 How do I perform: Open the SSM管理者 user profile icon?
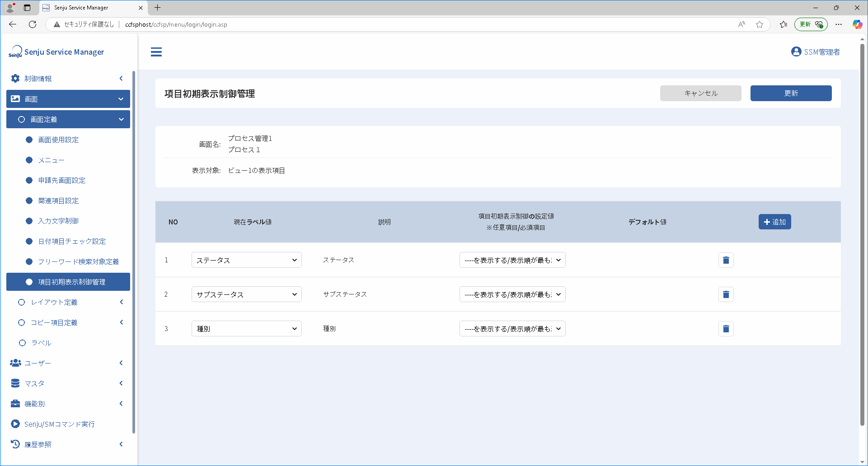796,52
